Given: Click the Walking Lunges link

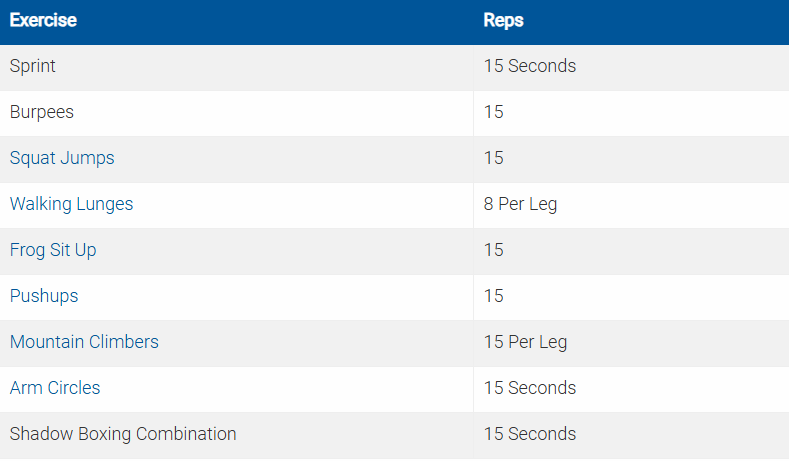Looking at the screenshot, I should 71,204.
